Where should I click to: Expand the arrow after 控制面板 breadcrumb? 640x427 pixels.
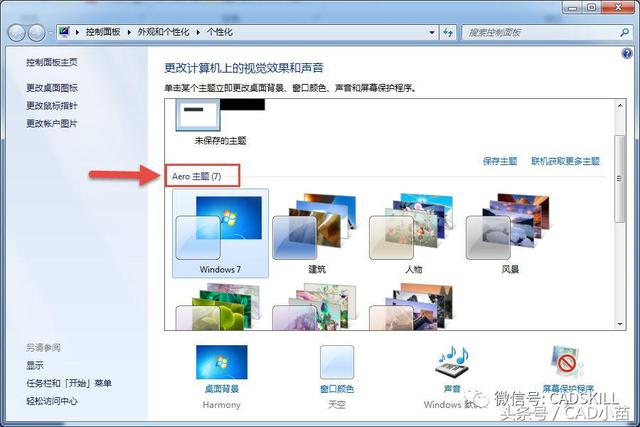[x=129, y=32]
